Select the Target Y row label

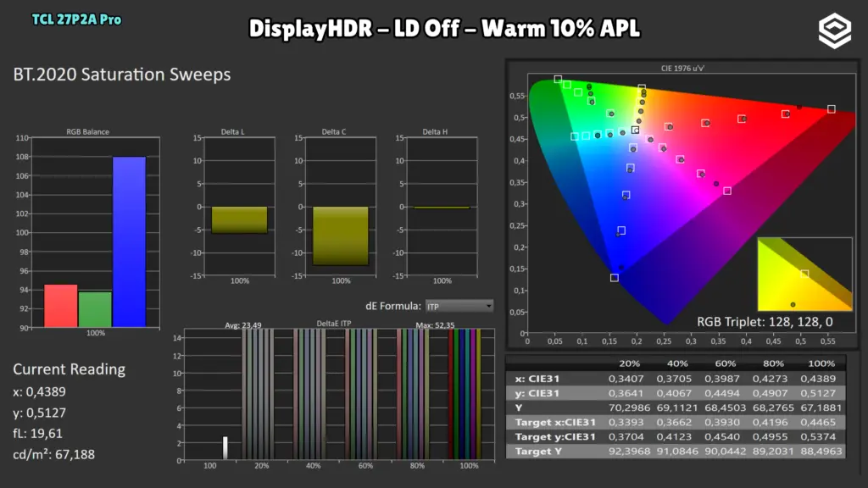538,451
